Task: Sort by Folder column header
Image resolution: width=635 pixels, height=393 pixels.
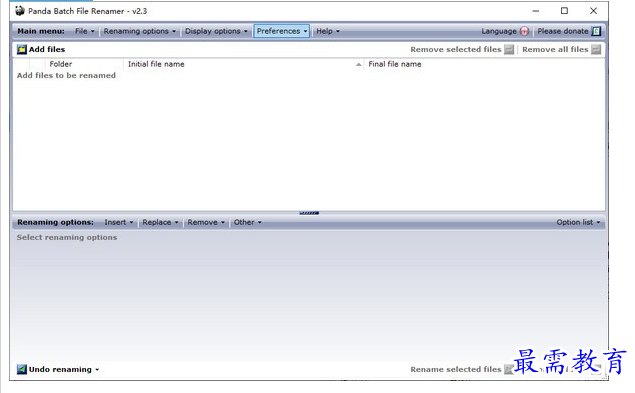Action: click(61, 64)
